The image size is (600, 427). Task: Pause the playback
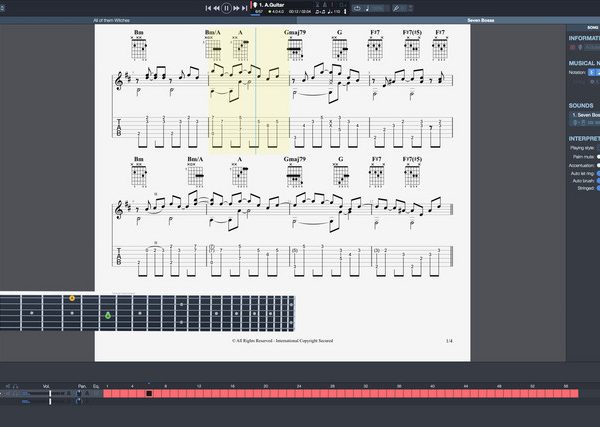pyautogui.click(x=226, y=8)
